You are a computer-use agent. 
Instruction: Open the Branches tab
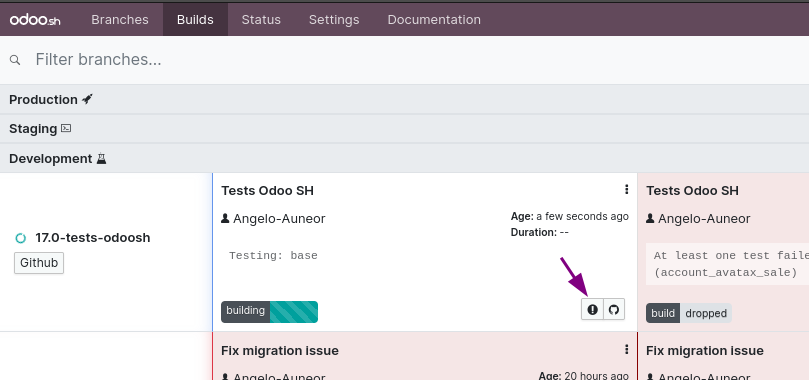(120, 20)
